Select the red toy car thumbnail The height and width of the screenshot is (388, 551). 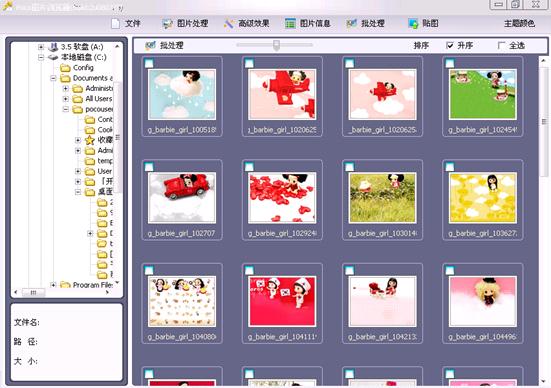(x=182, y=198)
